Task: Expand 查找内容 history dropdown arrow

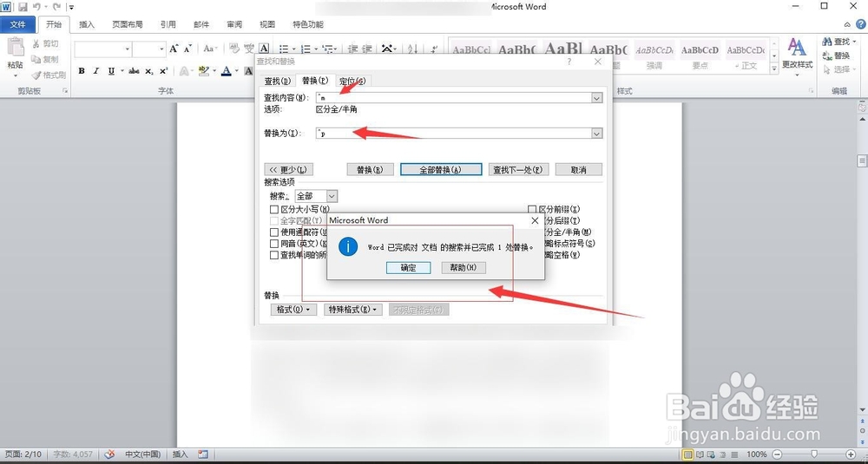Action: tap(597, 98)
